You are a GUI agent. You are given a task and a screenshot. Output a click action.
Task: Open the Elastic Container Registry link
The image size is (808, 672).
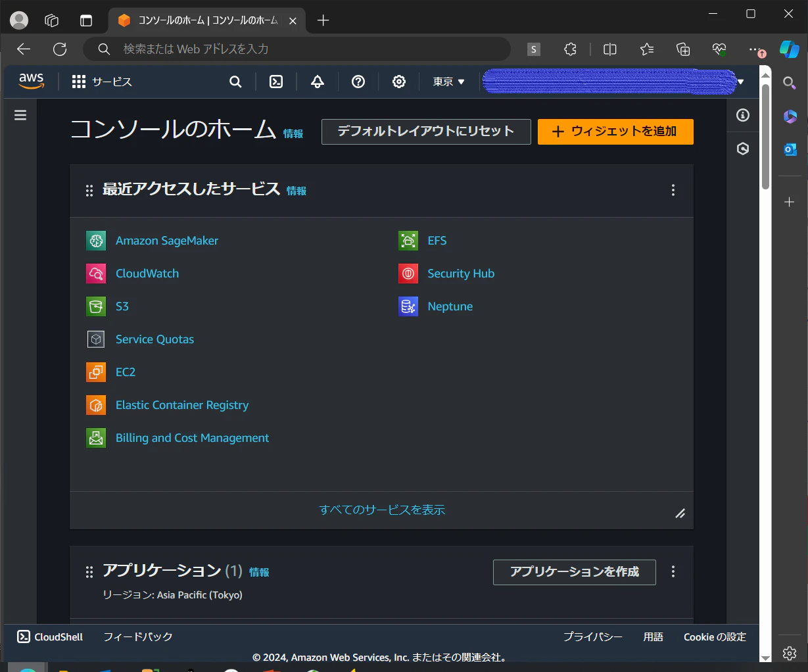click(182, 405)
